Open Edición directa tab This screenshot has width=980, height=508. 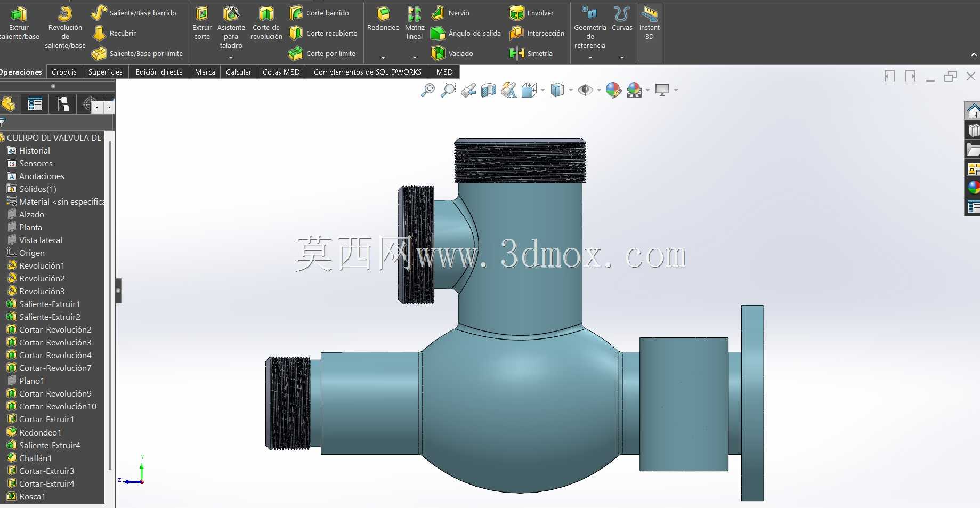coord(159,72)
